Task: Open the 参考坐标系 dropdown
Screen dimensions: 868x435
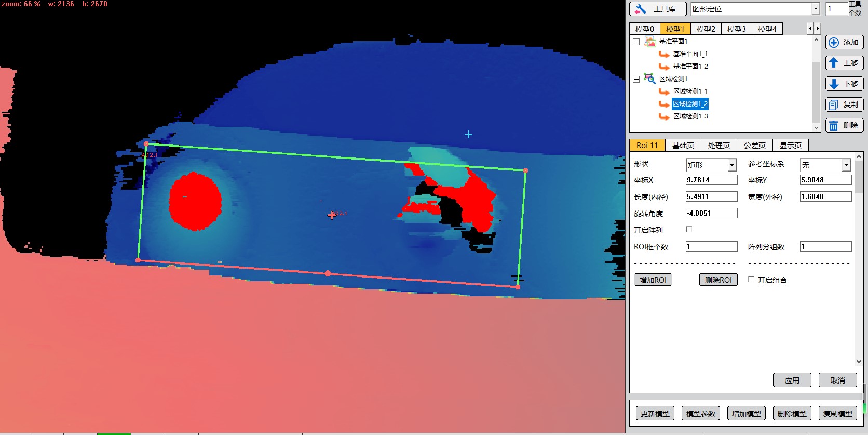Action: coord(846,165)
